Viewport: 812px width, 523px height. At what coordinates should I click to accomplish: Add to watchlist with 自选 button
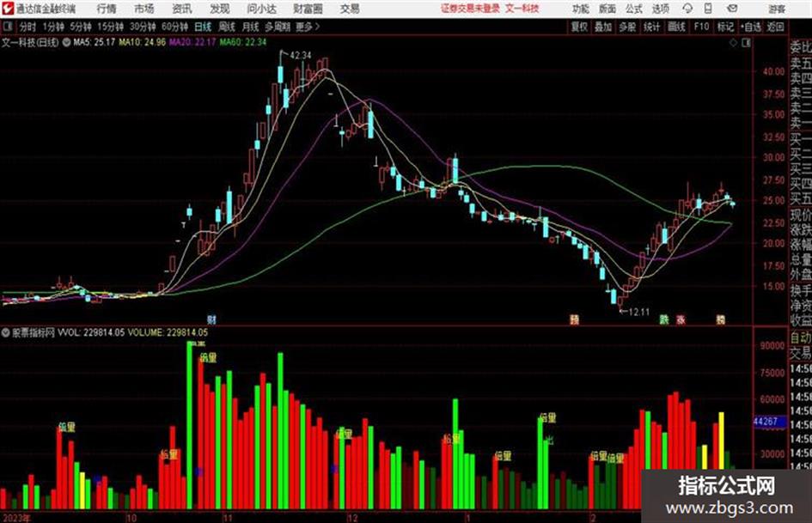[x=751, y=27]
